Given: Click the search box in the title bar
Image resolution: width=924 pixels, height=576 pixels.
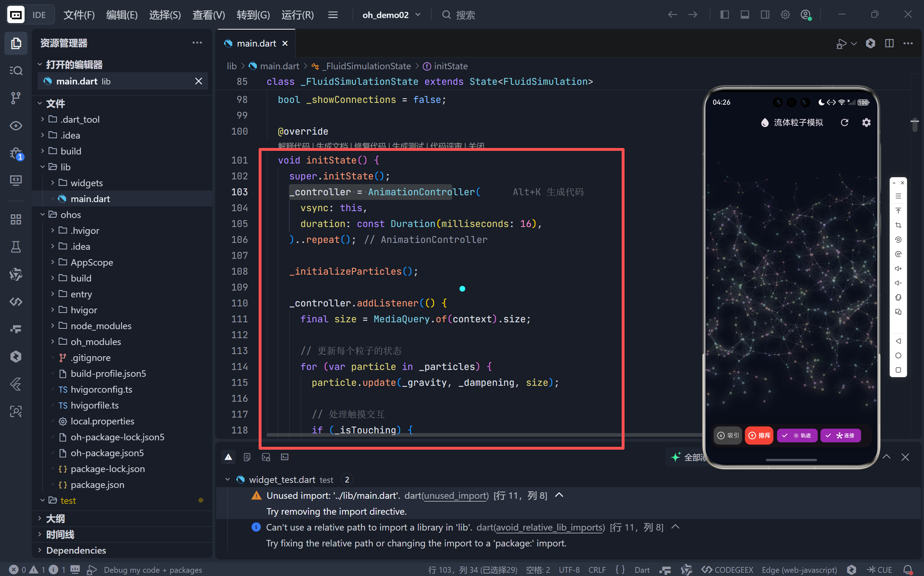Looking at the screenshot, I should pyautogui.click(x=465, y=15).
